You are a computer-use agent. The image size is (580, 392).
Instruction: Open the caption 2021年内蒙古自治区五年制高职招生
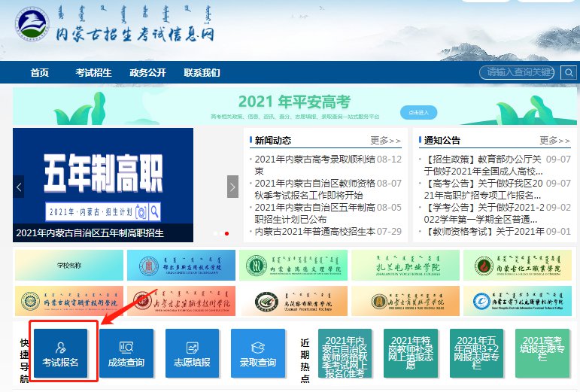tap(90, 233)
